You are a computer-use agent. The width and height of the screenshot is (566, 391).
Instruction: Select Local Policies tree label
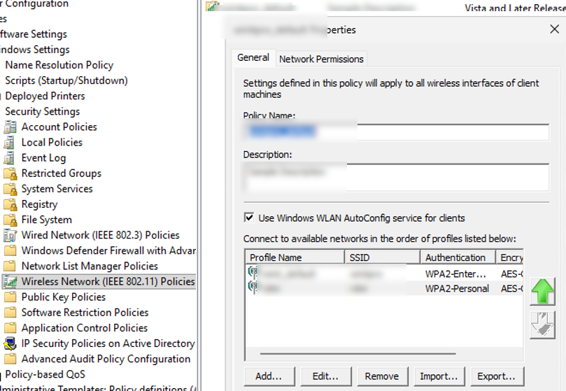coord(52,143)
